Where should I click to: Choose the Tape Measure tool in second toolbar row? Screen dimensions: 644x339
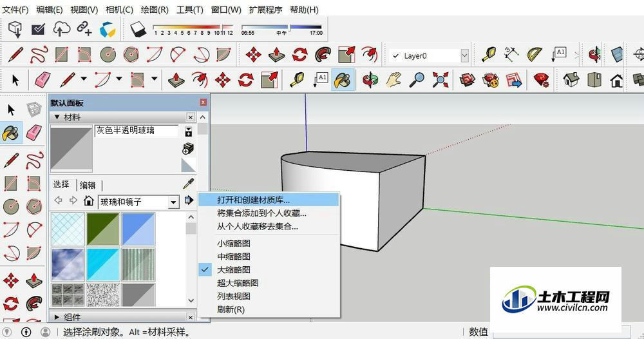click(x=298, y=79)
